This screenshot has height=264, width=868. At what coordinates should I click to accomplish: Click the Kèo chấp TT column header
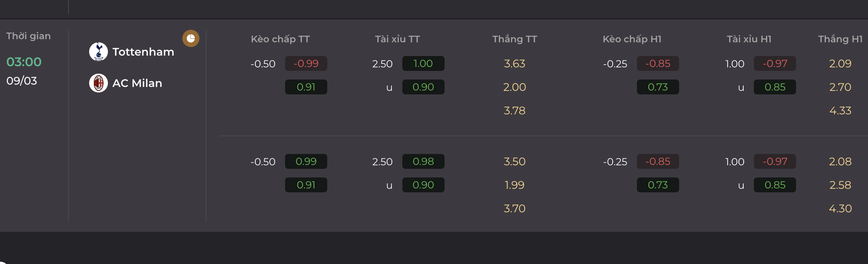(x=280, y=39)
